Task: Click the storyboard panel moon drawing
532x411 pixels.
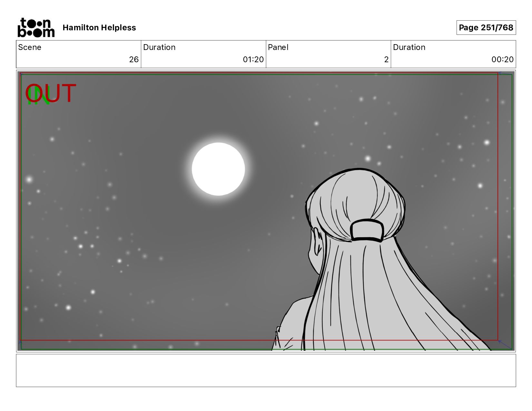Action: pyautogui.click(x=218, y=169)
